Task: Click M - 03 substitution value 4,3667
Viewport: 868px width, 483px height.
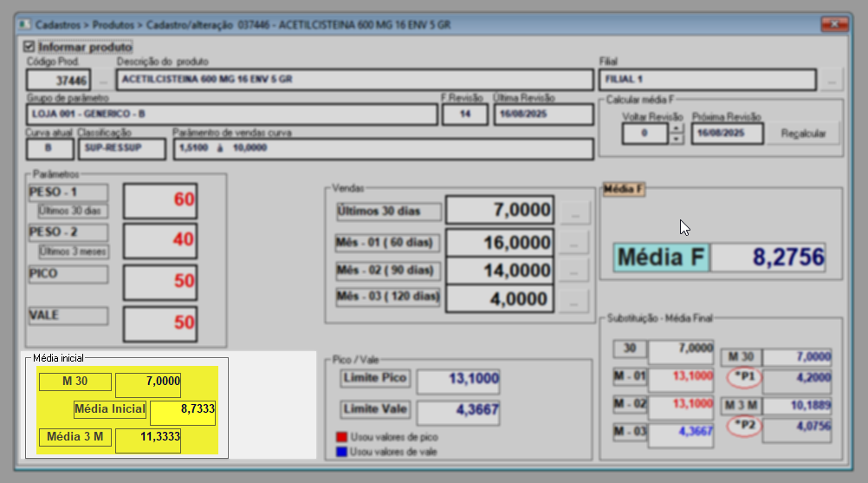Action: pyautogui.click(x=681, y=435)
